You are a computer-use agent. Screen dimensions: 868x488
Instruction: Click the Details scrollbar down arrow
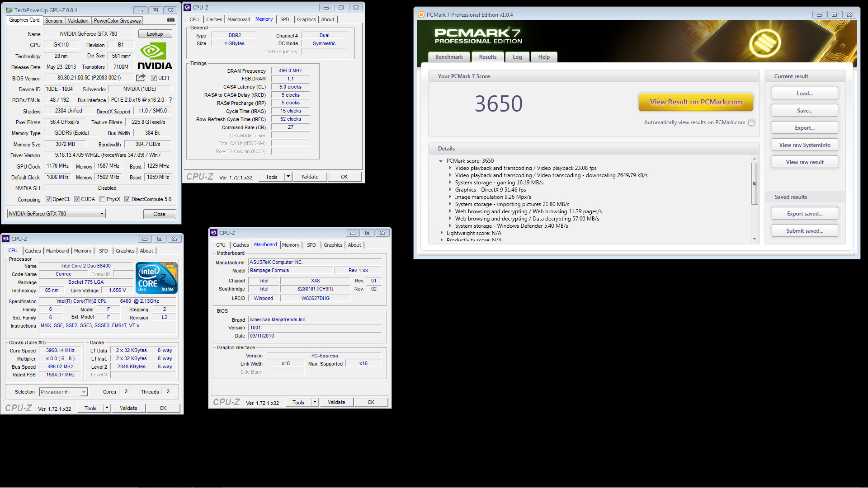[x=755, y=239]
